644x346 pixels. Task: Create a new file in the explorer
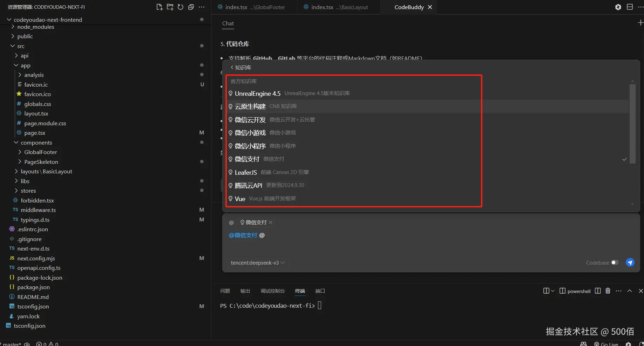[160, 7]
